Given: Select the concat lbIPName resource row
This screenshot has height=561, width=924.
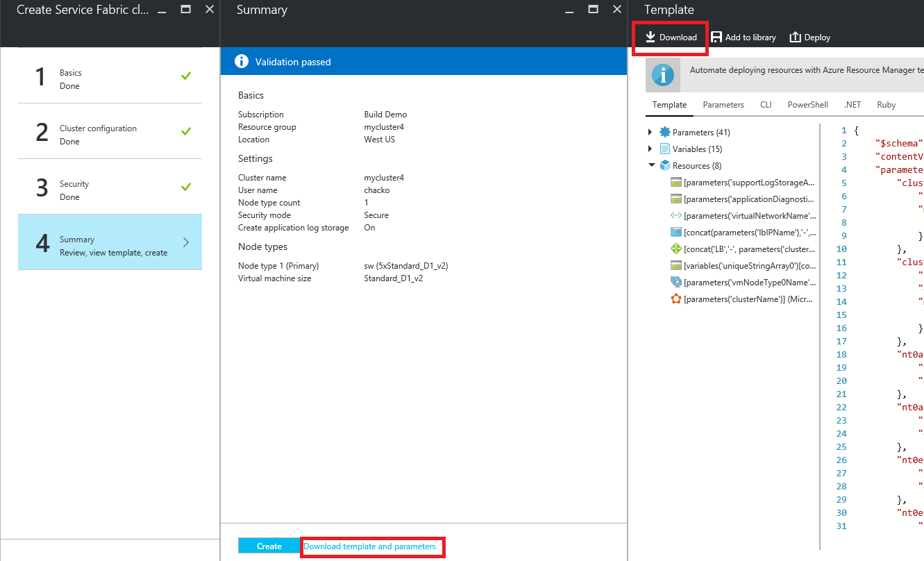Looking at the screenshot, I should tap(743, 232).
